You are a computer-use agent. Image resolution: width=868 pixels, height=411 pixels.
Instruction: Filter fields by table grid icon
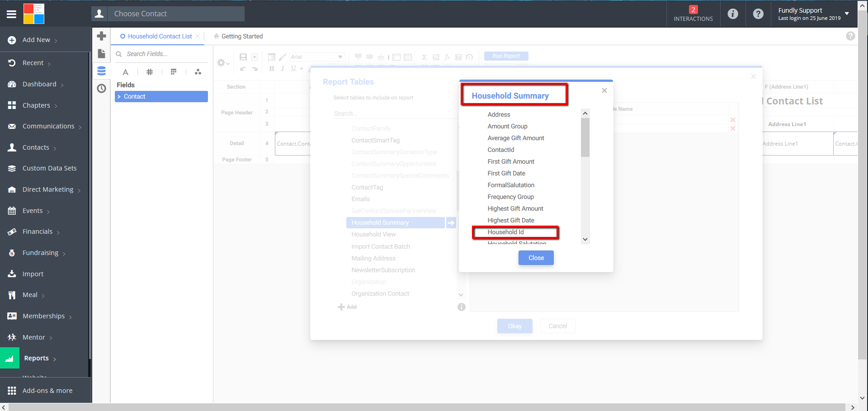coord(174,72)
